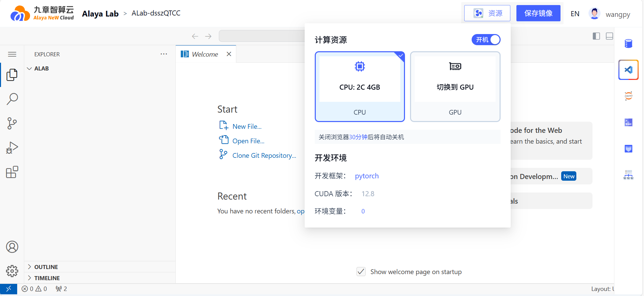Switch to the Welcome tab
The width and height of the screenshot is (644, 296).
point(205,54)
